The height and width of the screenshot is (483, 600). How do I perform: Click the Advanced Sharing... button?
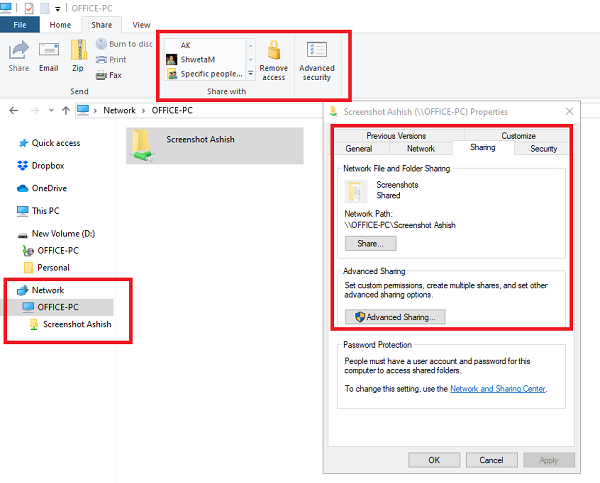tap(395, 317)
